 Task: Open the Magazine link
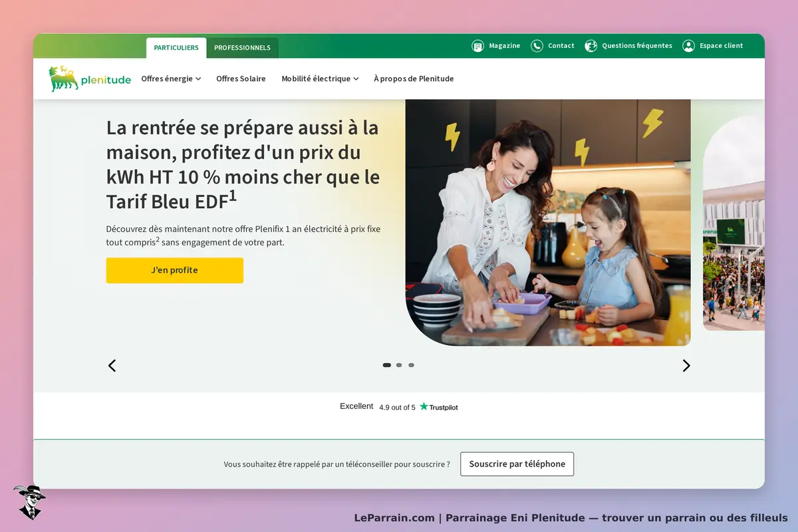pos(505,46)
